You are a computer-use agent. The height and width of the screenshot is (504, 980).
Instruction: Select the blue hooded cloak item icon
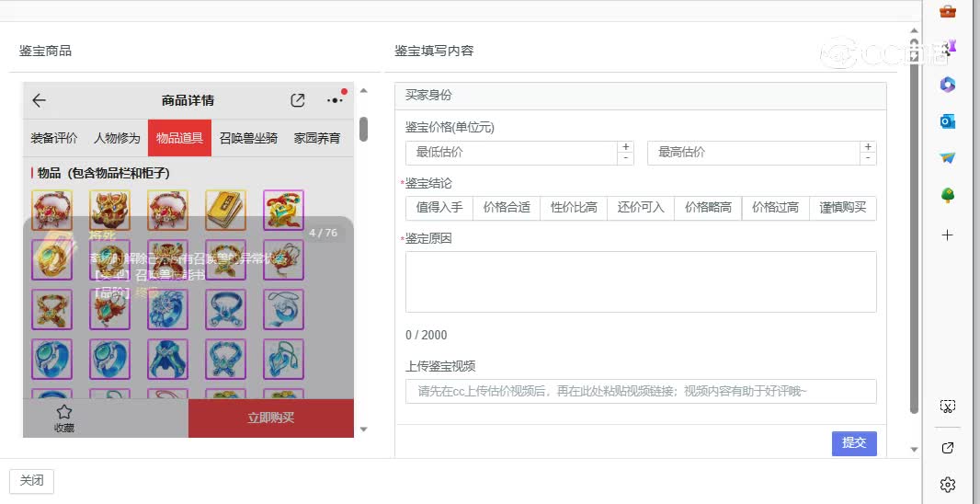(x=168, y=359)
